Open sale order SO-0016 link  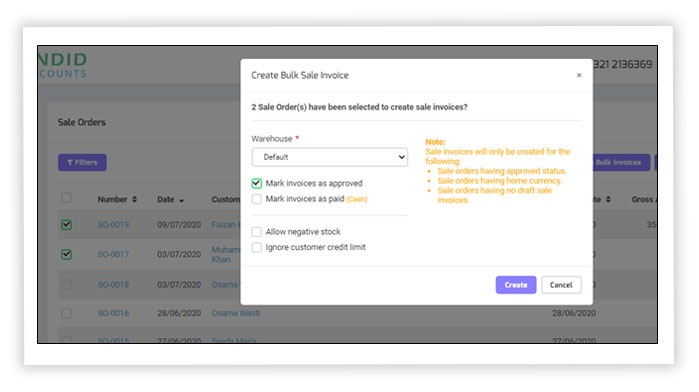tap(113, 313)
